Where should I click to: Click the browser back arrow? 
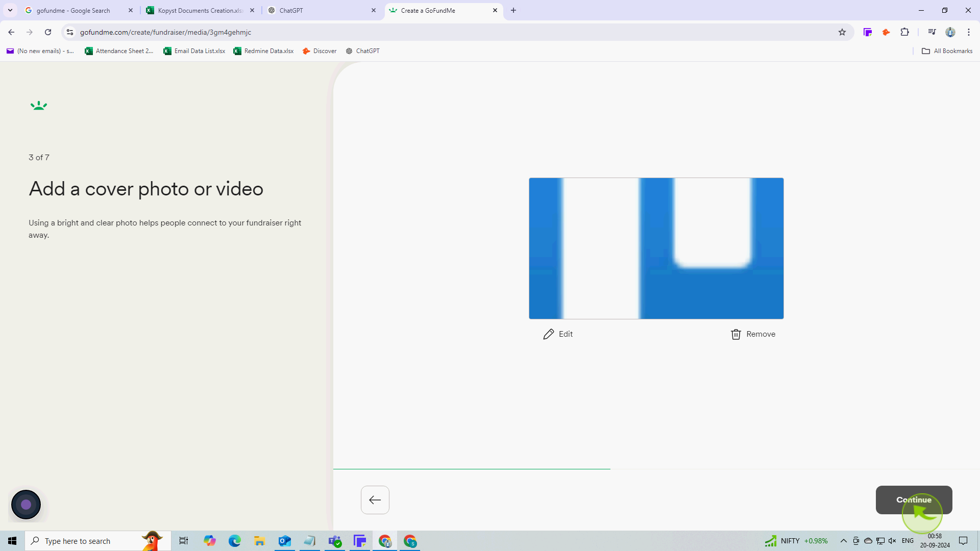click(11, 32)
